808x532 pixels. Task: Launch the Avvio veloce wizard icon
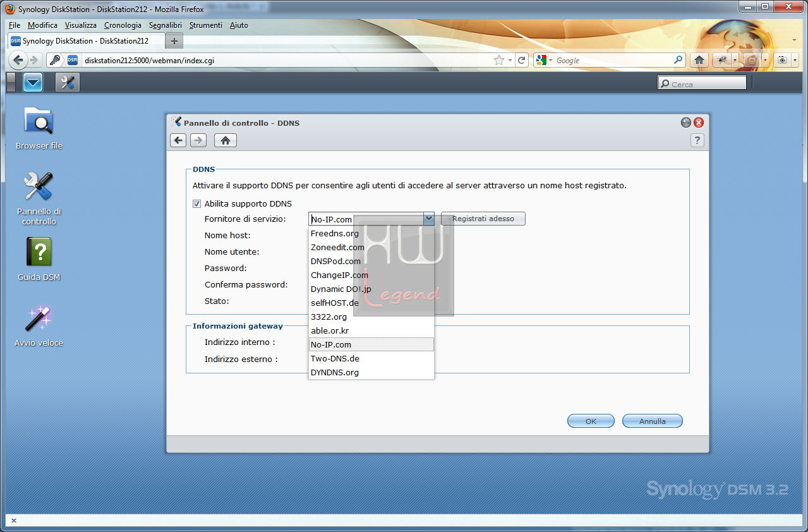tap(39, 325)
